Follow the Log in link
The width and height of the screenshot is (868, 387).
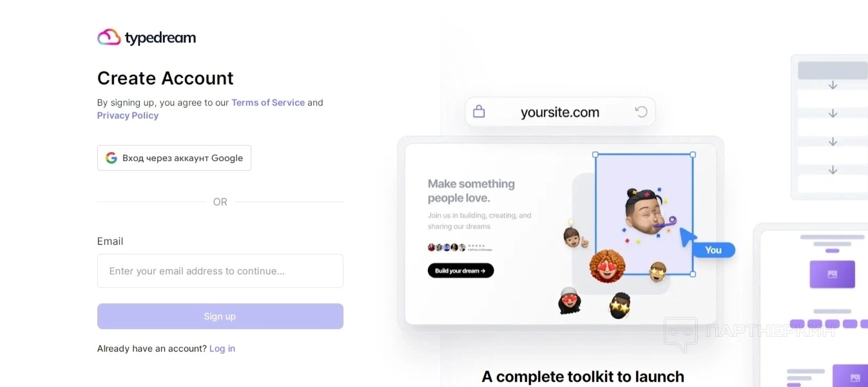222,348
